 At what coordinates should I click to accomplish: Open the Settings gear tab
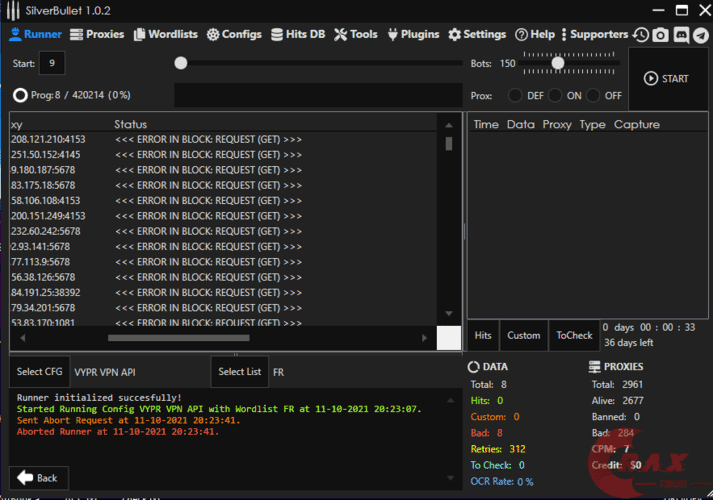pos(477,34)
